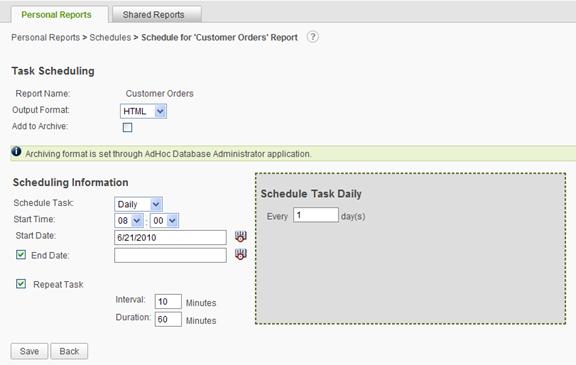The height and width of the screenshot is (365, 576).
Task: Click the 'Schedule Task Daily' heading
Action: (311, 194)
